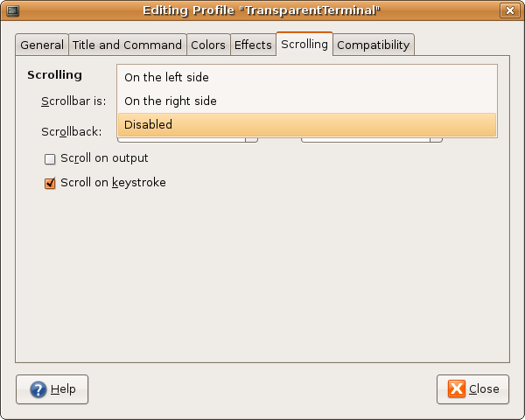Screen dimensions: 525x420
Task: Open the Title and Command tab
Action: [127, 45]
